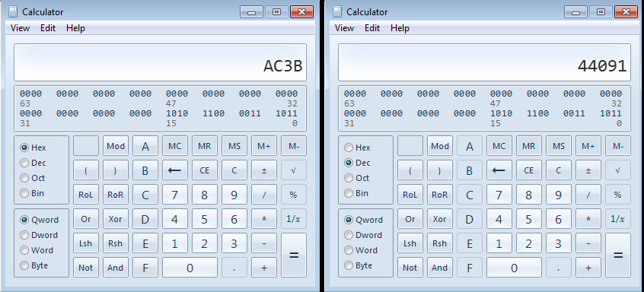This screenshot has height=292, width=644.
Task: Click digit 5 in right Calculator
Action: pos(529,219)
